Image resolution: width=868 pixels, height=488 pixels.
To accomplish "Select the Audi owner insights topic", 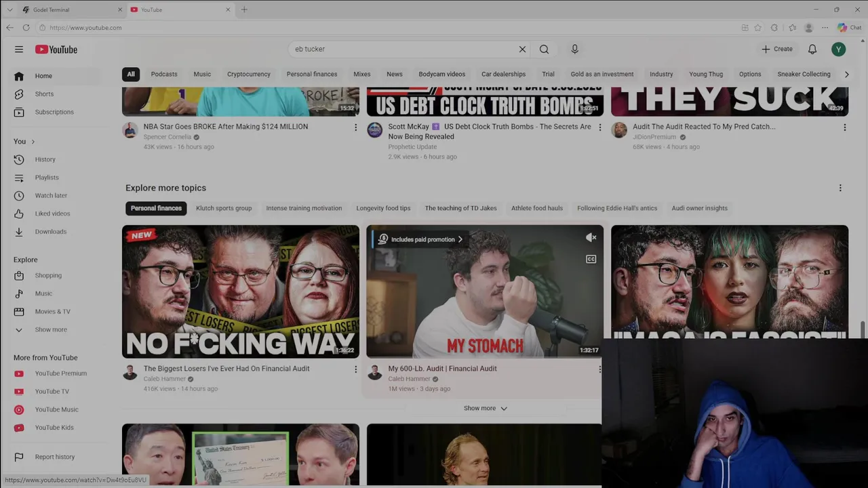I will click(699, 208).
